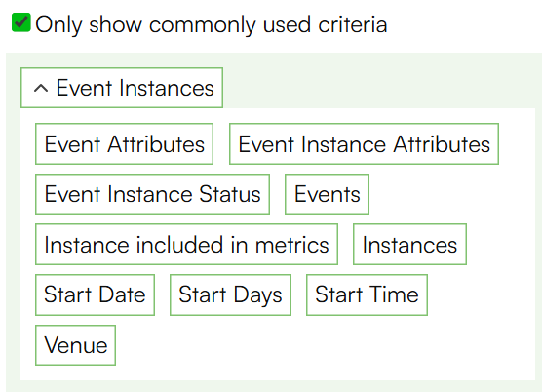Pick the Start Time criterion
Image resolution: width=542 pixels, height=392 pixels.
367,294
